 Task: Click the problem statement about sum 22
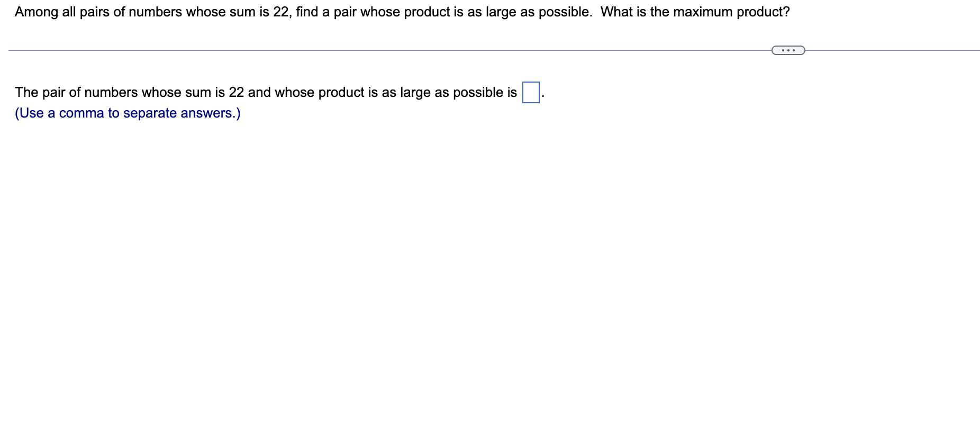212,12
